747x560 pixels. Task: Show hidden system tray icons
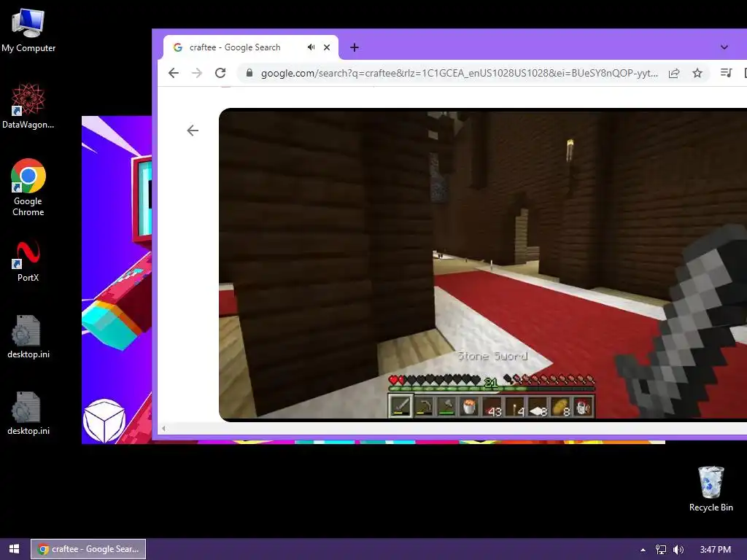point(643,550)
